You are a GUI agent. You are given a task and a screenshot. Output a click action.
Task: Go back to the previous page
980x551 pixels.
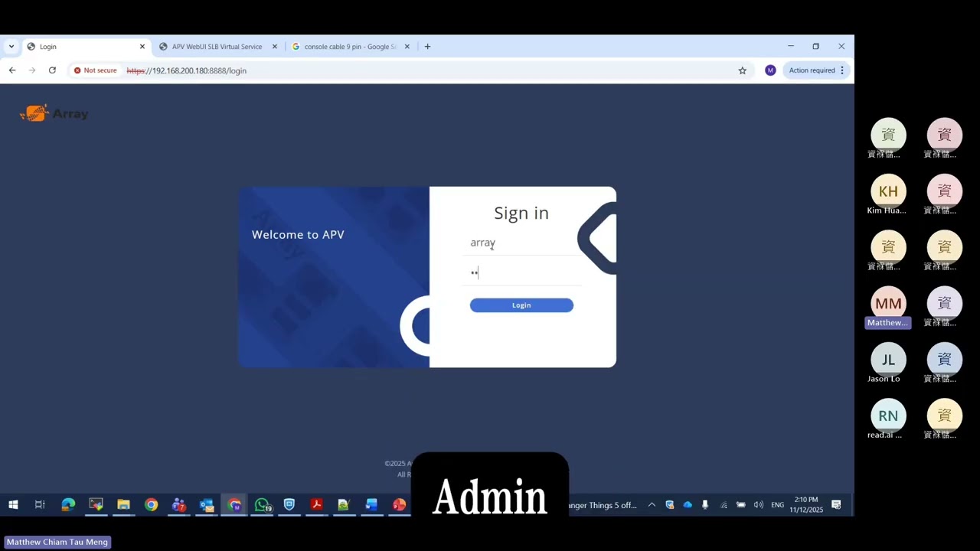coord(12,70)
